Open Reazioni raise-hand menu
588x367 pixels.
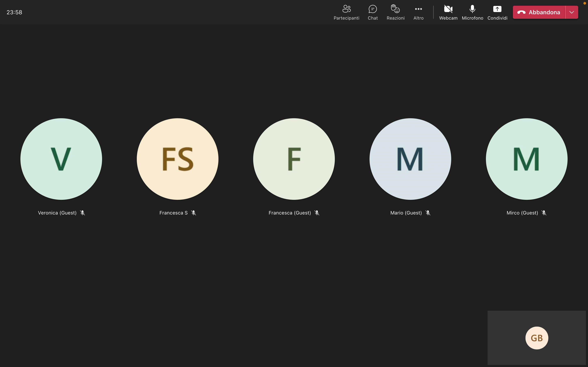(395, 12)
